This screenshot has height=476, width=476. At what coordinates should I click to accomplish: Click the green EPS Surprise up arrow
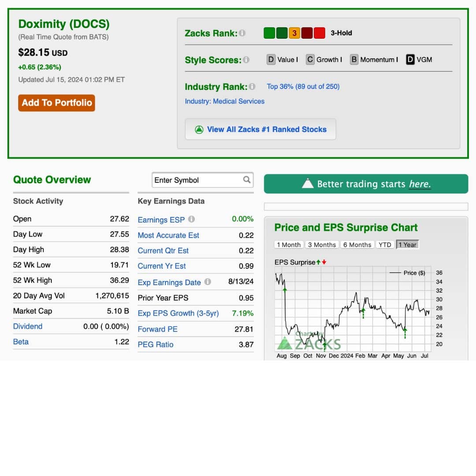[x=318, y=262]
